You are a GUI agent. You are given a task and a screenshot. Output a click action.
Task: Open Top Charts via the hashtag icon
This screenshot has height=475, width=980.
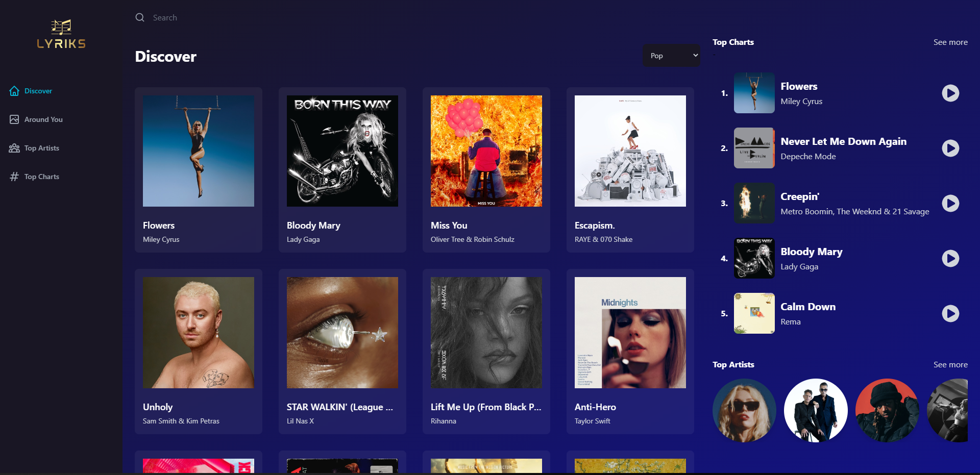tap(14, 177)
